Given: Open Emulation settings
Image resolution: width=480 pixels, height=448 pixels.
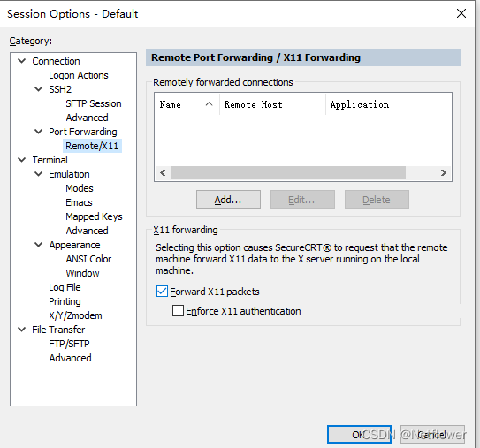Looking at the screenshot, I should [69, 174].
